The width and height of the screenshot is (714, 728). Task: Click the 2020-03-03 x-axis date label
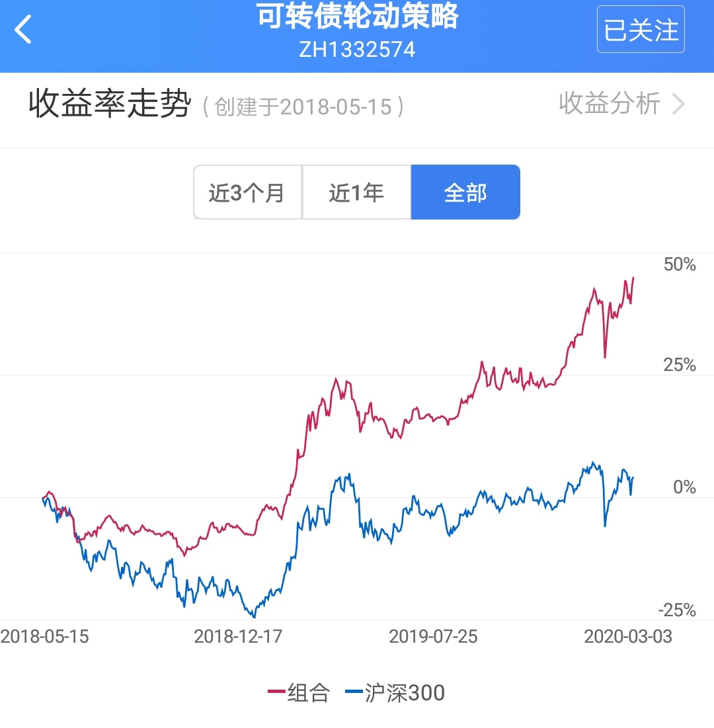pyautogui.click(x=628, y=637)
